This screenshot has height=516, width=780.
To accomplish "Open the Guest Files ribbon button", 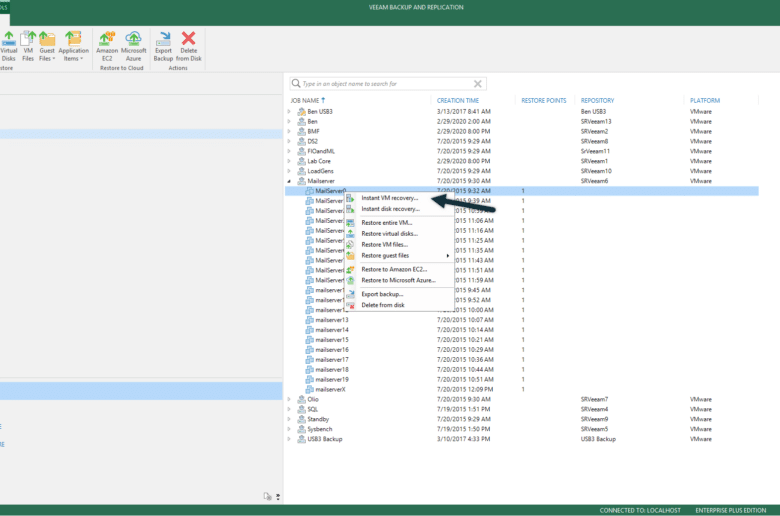I will (47, 46).
